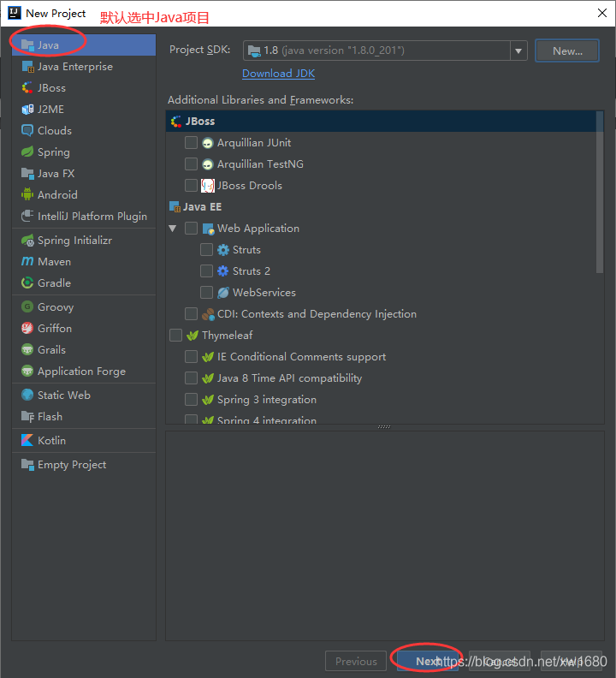
Task: Click the Spring leaf icon
Action: coord(27,152)
